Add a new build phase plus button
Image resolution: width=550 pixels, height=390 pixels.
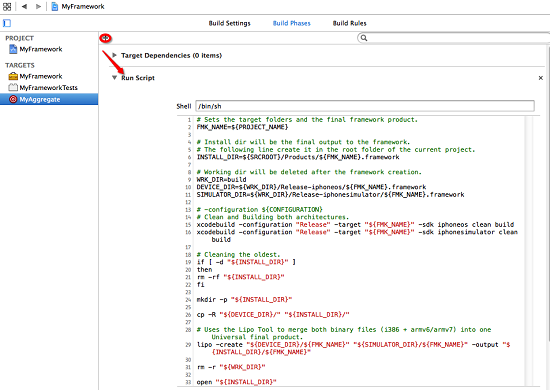(x=106, y=38)
